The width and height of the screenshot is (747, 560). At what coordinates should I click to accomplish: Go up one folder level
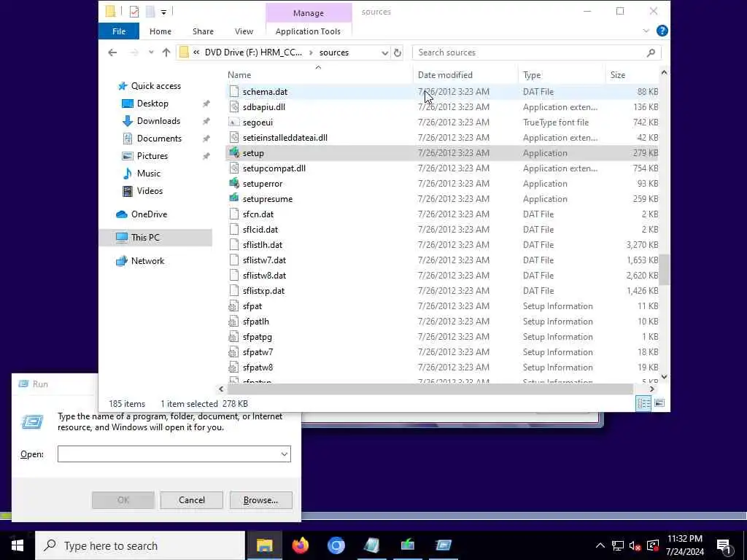coord(166,52)
